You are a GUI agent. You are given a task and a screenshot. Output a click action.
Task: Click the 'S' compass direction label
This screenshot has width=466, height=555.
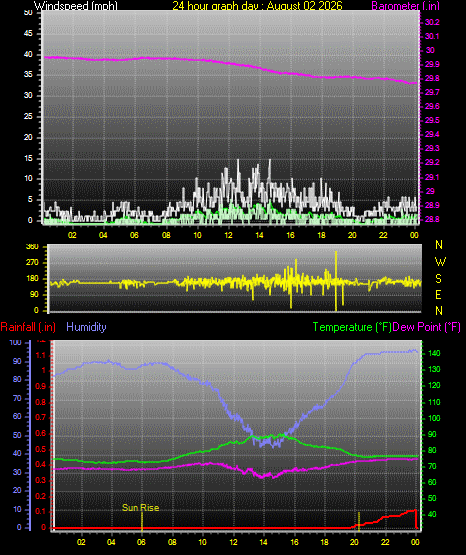pos(438,279)
